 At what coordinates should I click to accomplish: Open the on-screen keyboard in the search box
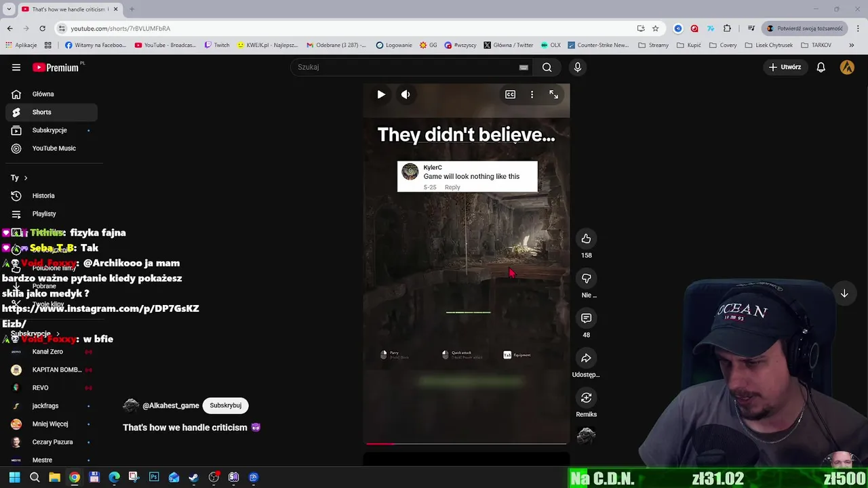tap(524, 67)
